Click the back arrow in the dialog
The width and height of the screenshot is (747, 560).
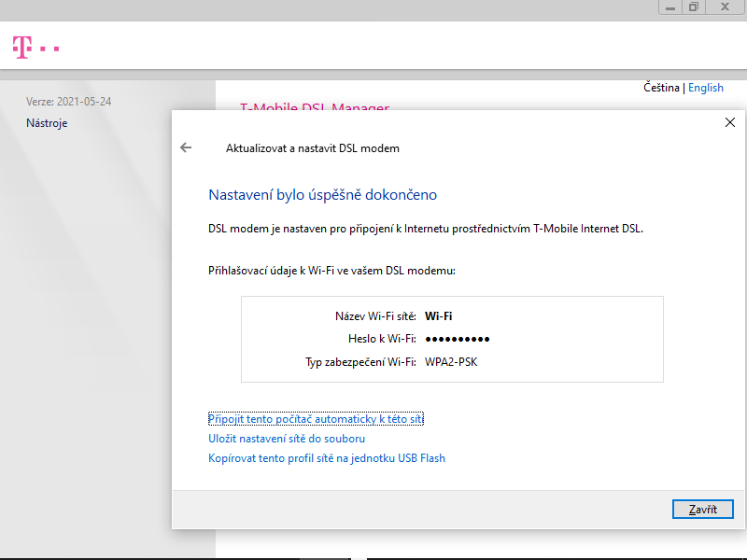[x=186, y=147]
